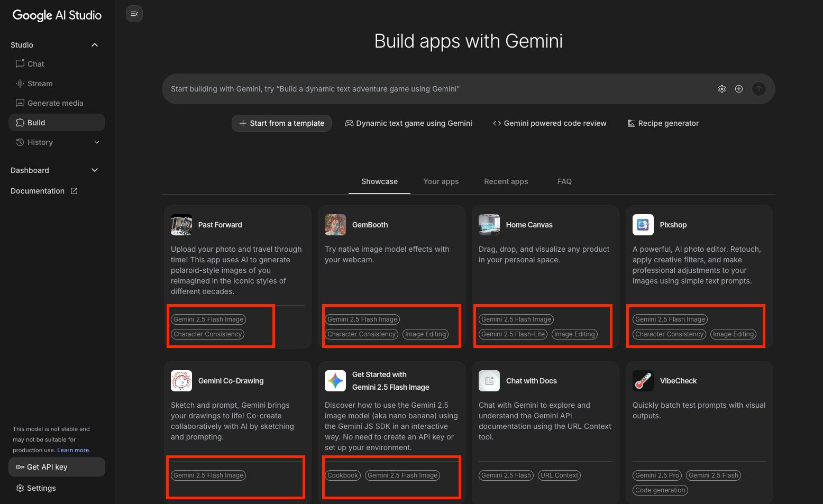The height and width of the screenshot is (504, 823).
Task: Click the Gemini Co-Drawing app icon
Action: point(181,381)
